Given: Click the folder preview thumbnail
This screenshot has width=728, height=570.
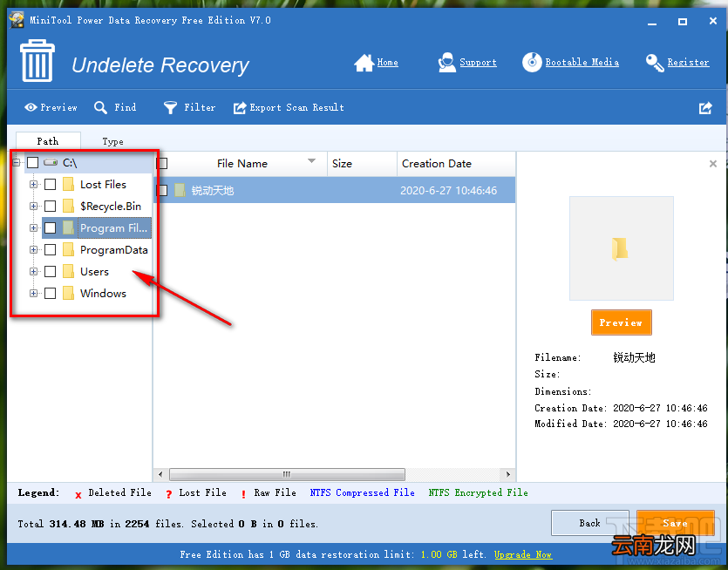Looking at the screenshot, I should click(x=622, y=248).
